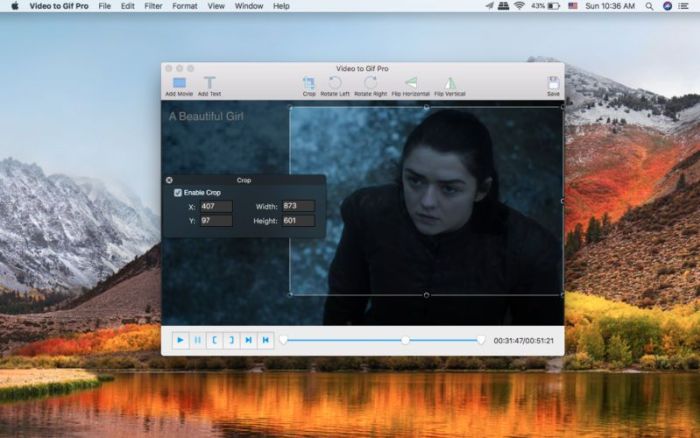
Task: Click the crop X position field
Action: (216, 206)
